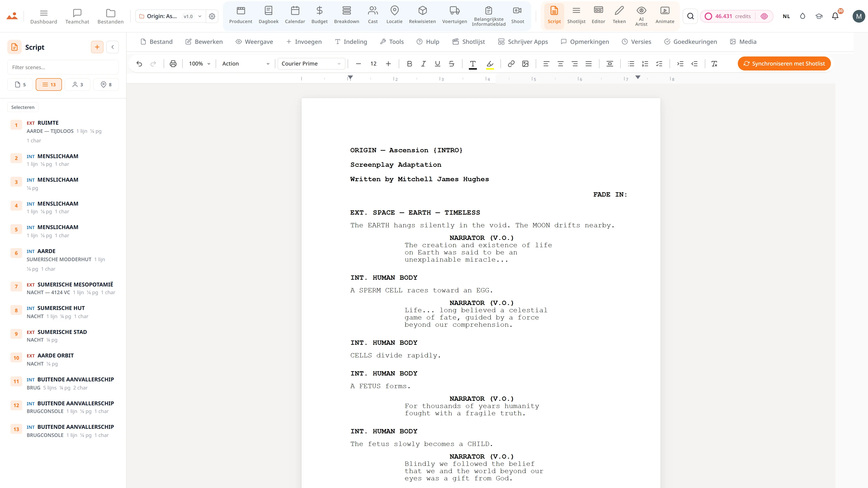Image resolution: width=868 pixels, height=488 pixels.
Task: Open the Opmerkingen panel
Action: click(x=585, y=42)
